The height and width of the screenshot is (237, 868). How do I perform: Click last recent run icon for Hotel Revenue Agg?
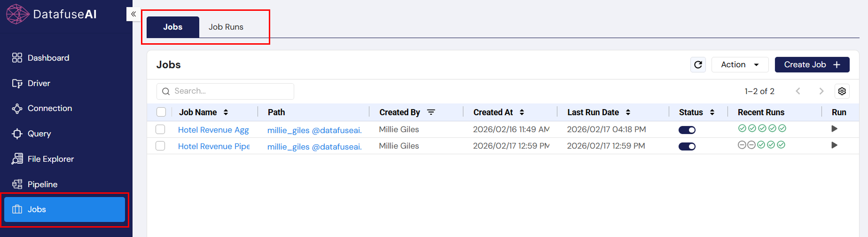(x=782, y=128)
